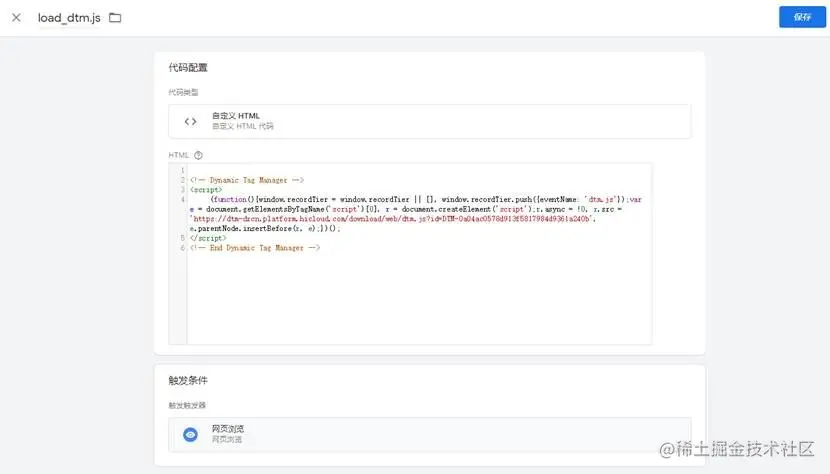
Task: Click inside the HTML code editor
Action: 410,254
